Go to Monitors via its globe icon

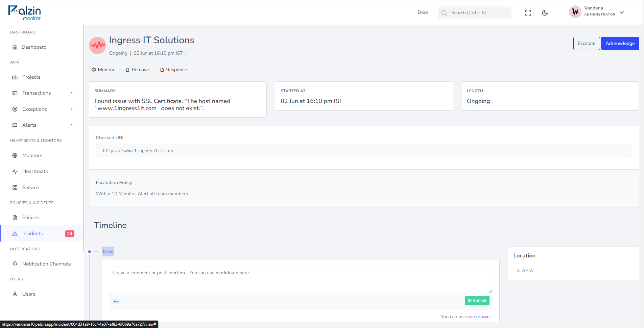click(15, 155)
